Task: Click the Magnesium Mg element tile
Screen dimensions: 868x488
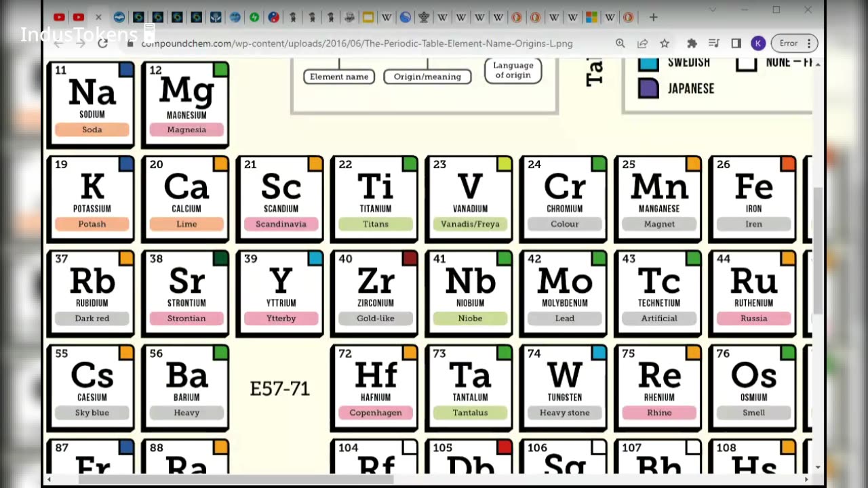Action: 185,104
